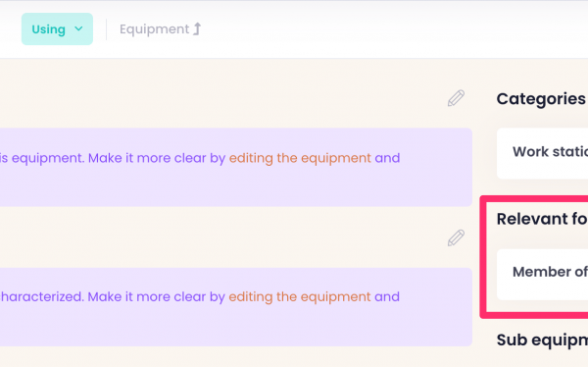Click the pink highlighted Relevant for panel border

(x=482, y=257)
